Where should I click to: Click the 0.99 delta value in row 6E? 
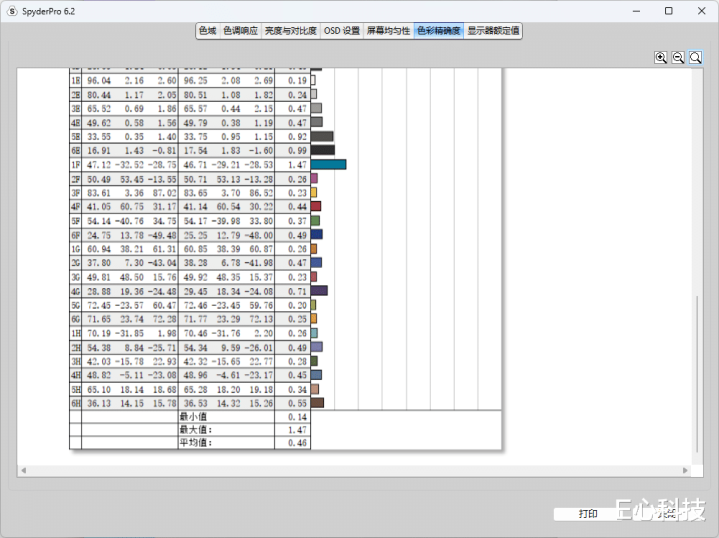coord(297,150)
